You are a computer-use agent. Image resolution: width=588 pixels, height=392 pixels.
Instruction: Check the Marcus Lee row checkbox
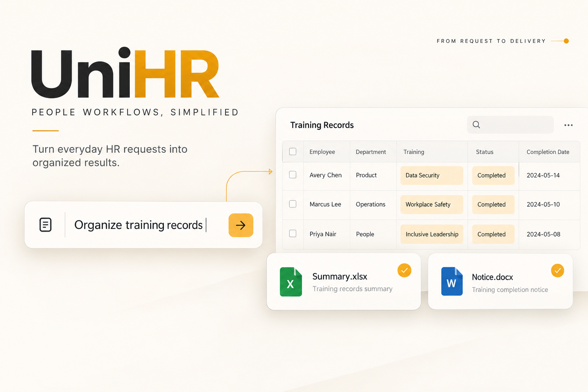(x=293, y=204)
